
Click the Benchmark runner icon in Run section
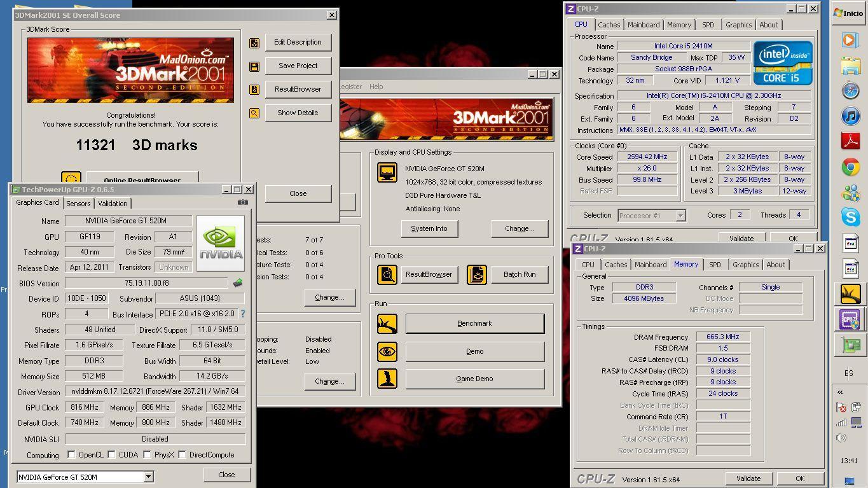(x=387, y=324)
